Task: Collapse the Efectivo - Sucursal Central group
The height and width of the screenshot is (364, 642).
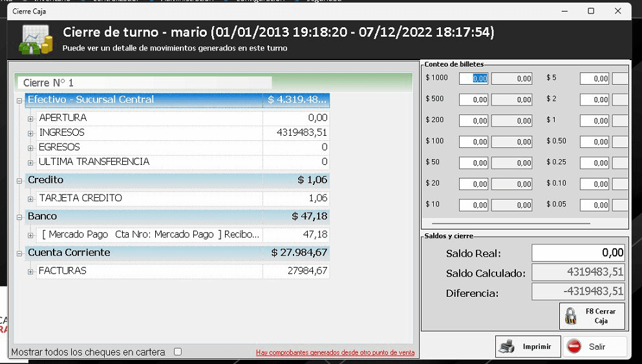Action: [19, 100]
